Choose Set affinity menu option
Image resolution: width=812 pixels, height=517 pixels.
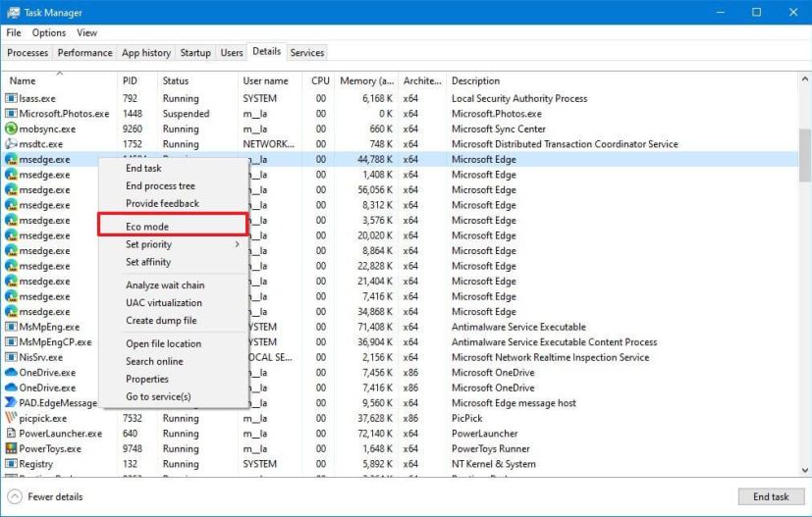coord(173,262)
